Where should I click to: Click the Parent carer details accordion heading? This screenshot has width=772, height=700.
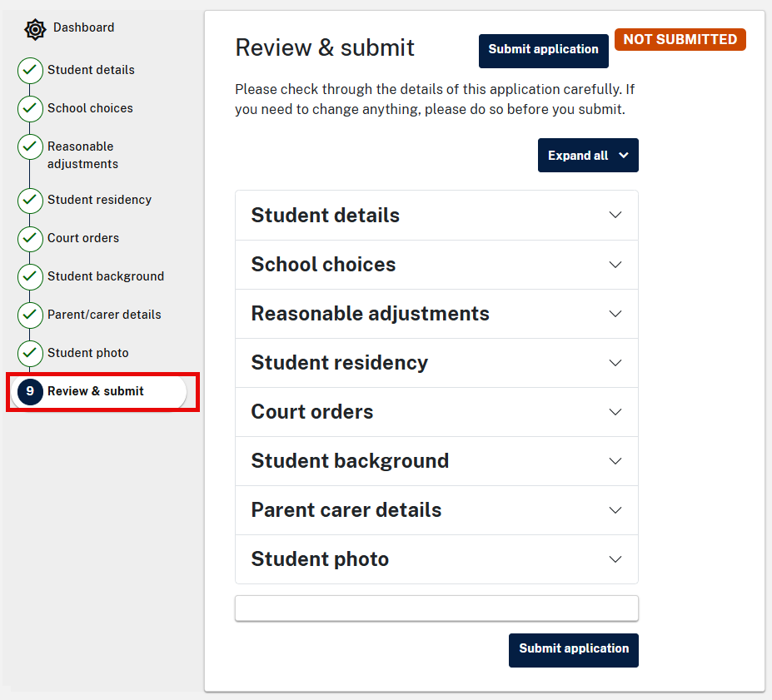[346, 510]
